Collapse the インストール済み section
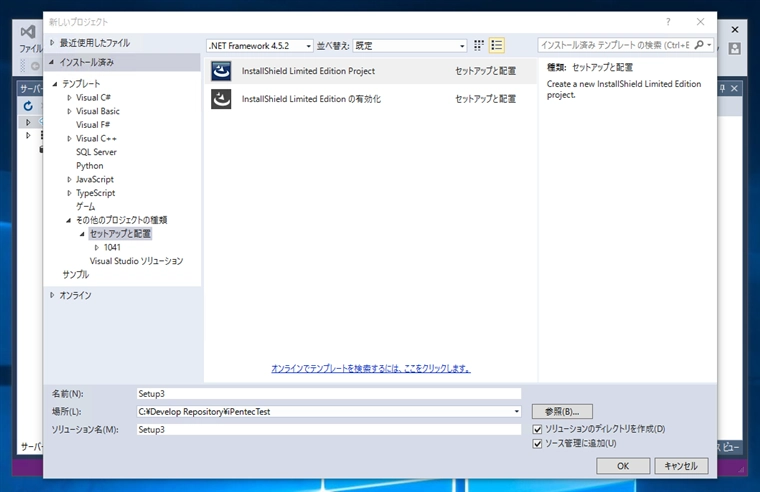760x492 pixels. pos(52,62)
